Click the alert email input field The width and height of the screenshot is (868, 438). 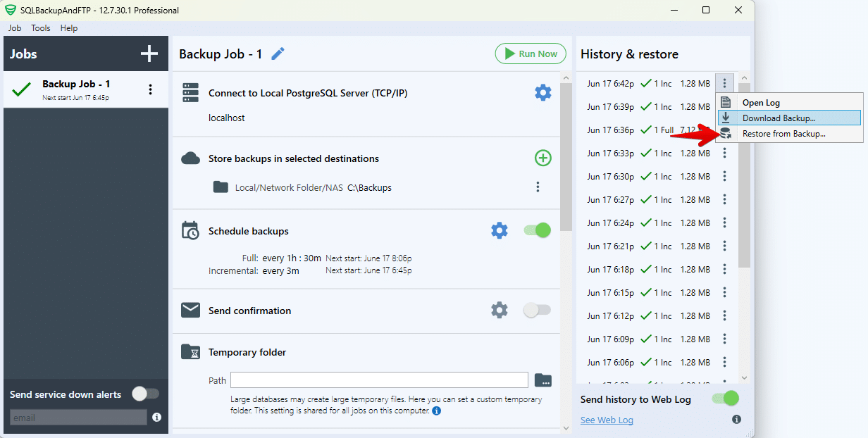[78, 418]
